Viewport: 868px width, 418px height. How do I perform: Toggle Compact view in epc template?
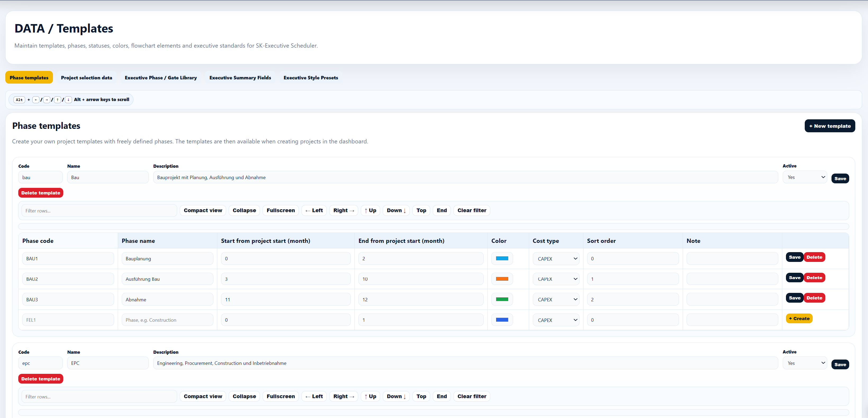203,396
